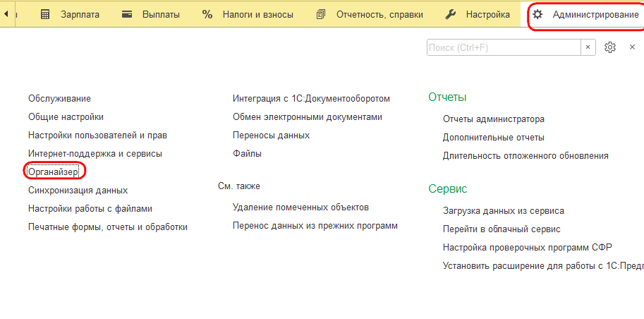Open Отчеты администратора
Image resolution: width=644 pixels, height=319 pixels.
pos(494,119)
